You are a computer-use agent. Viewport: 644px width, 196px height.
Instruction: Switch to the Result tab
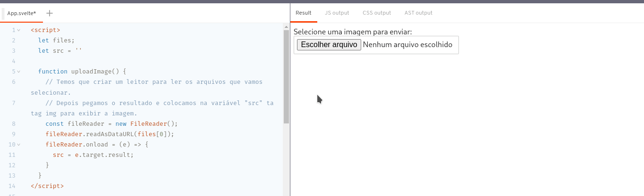pyautogui.click(x=304, y=13)
